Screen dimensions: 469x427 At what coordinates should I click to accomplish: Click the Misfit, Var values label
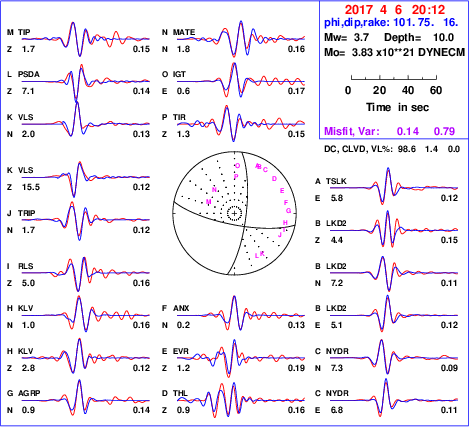pyautogui.click(x=390, y=131)
